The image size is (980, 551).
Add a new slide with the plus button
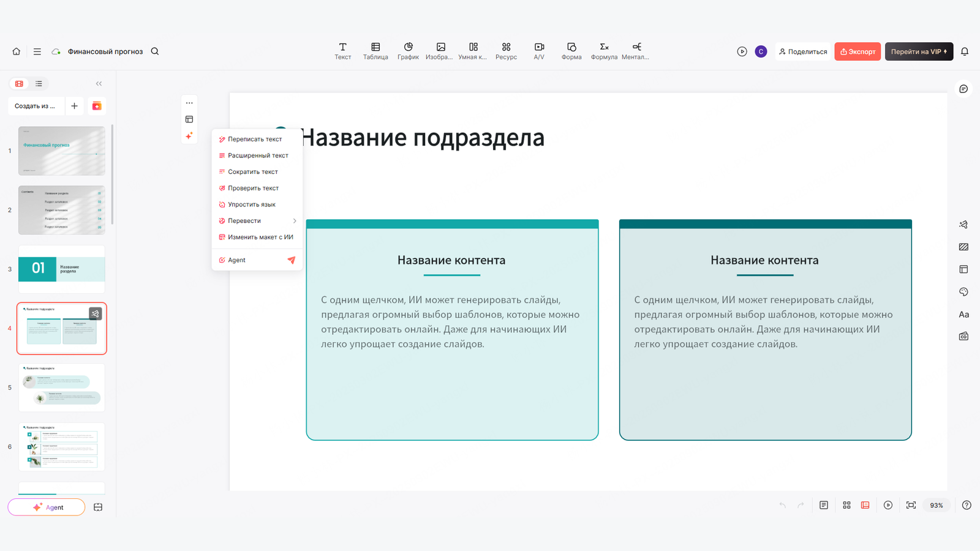click(x=74, y=106)
